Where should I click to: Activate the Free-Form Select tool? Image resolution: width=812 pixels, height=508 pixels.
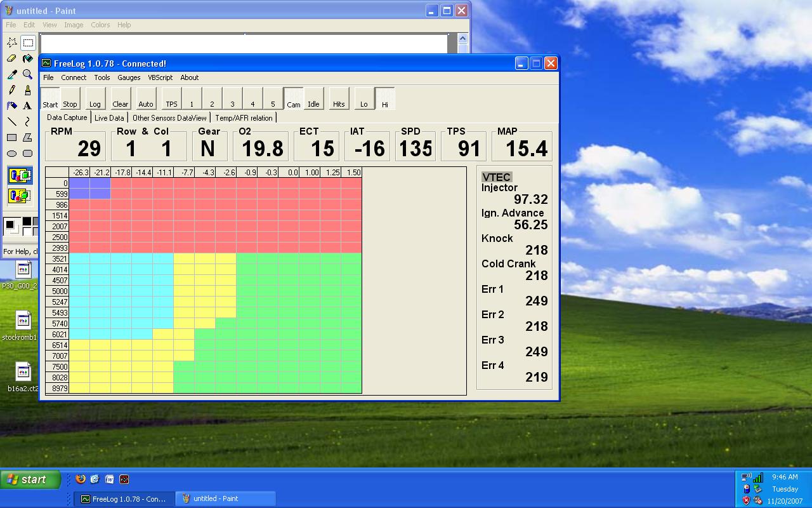[12, 43]
